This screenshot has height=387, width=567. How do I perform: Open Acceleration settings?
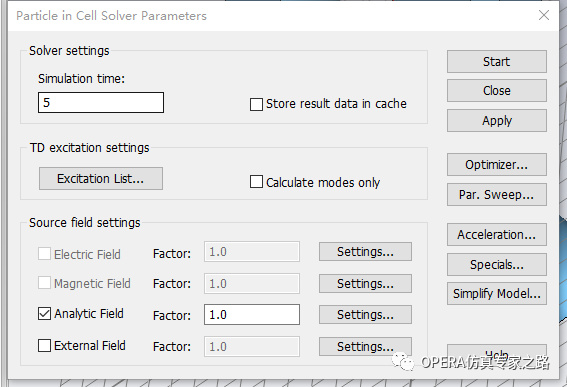click(496, 235)
